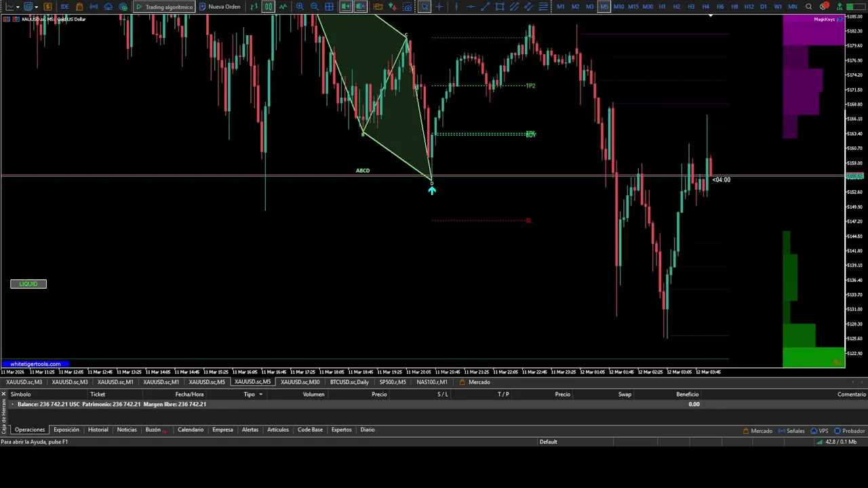Click the Nueva Orden button
Image resolution: width=868 pixels, height=488 pixels.
219,7
